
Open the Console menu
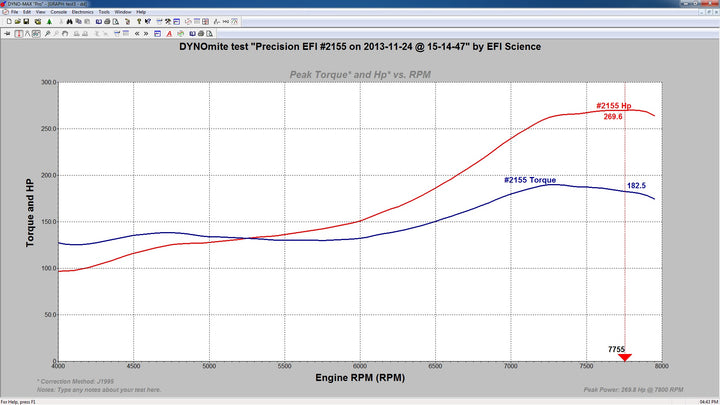pyautogui.click(x=58, y=11)
